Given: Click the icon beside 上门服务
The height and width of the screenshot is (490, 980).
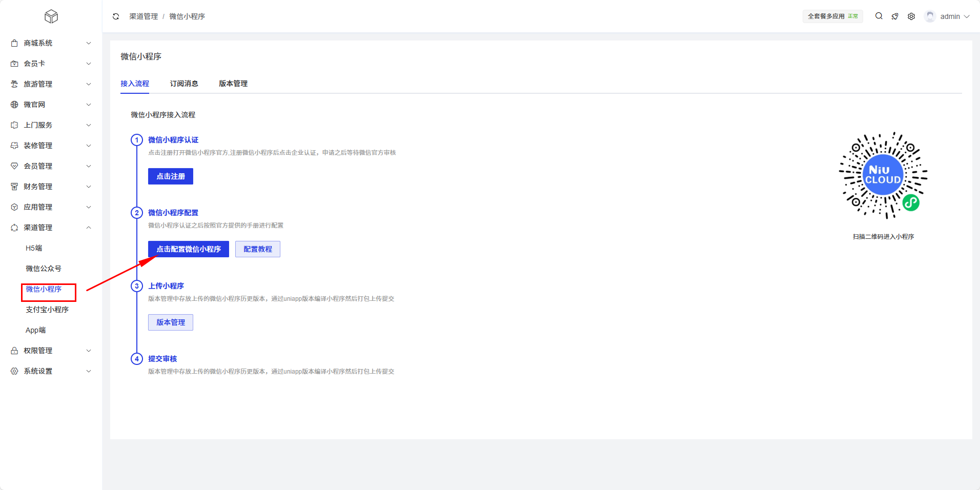Looking at the screenshot, I should tap(14, 125).
